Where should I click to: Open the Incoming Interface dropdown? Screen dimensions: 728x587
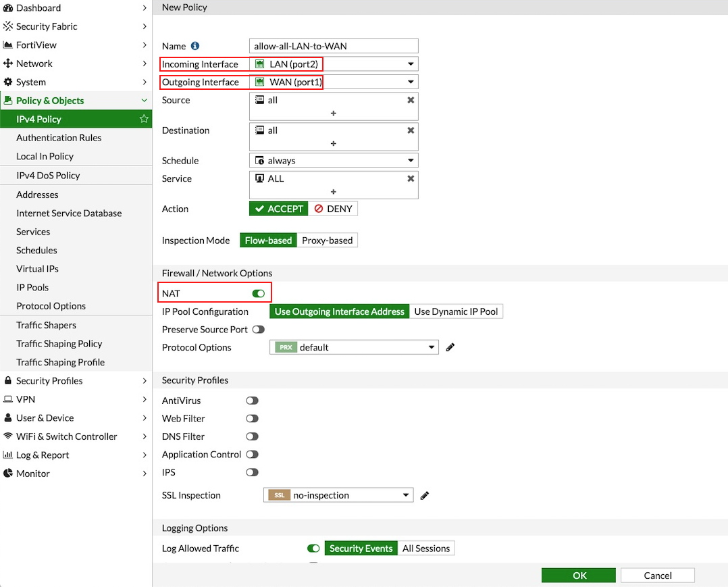click(x=334, y=64)
